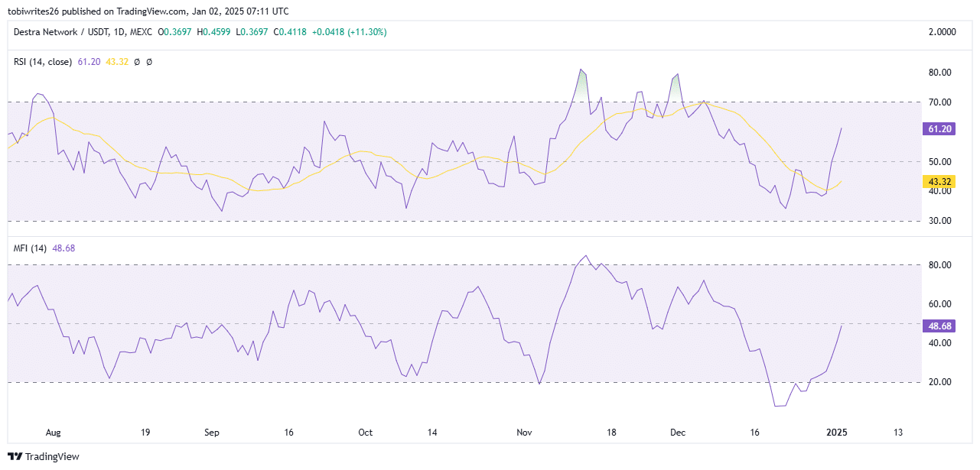Viewport: 980px width, 470px height.
Task: Click the 2.0000 price scale label
Action: 942,32
